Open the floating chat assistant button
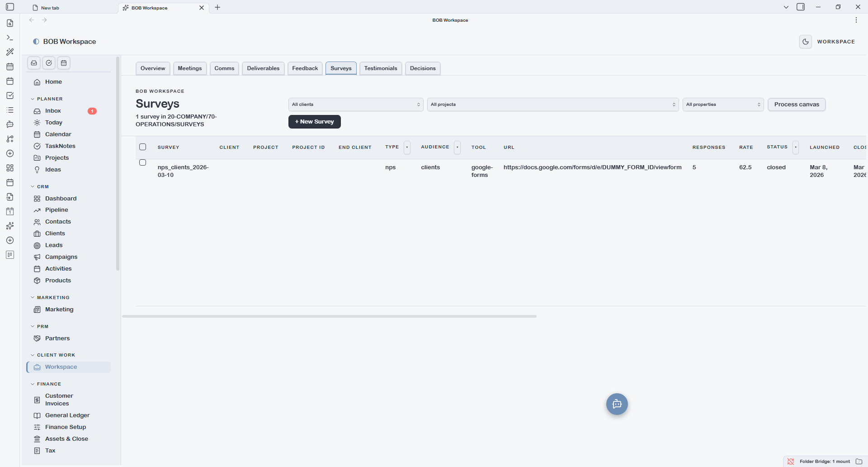Screen dimensions: 868x467 pos(617,404)
